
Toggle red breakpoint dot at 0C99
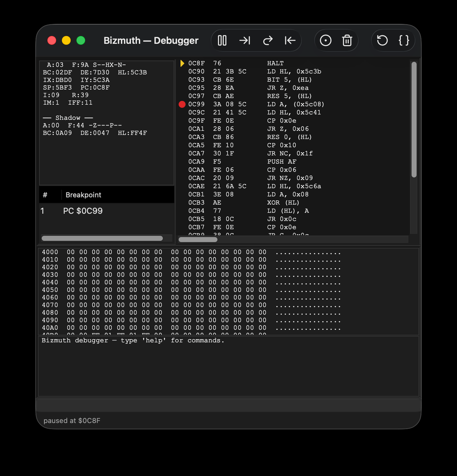[182, 104]
